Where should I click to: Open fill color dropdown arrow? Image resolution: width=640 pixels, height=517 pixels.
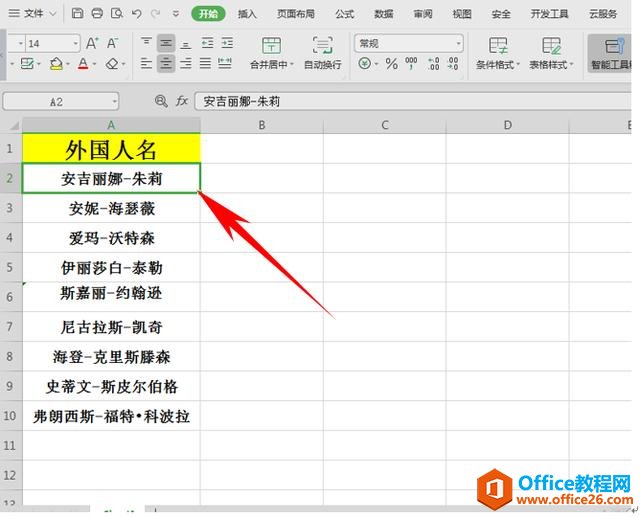(x=68, y=64)
